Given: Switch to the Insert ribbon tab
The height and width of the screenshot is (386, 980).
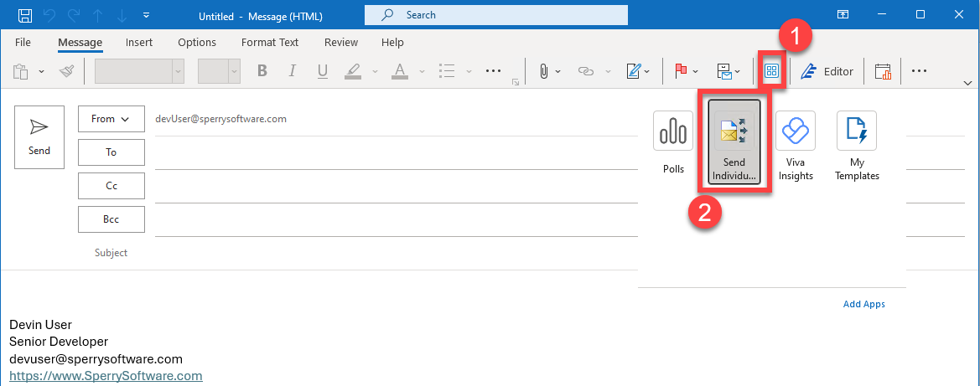Looking at the screenshot, I should (x=139, y=43).
